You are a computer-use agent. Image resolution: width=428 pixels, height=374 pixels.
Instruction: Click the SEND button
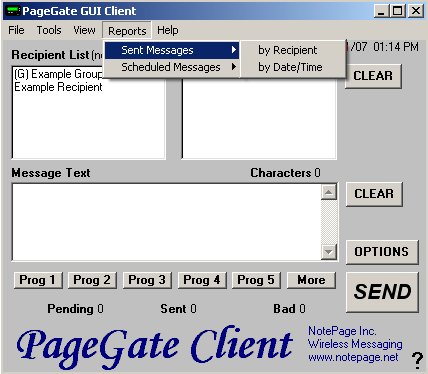(382, 292)
